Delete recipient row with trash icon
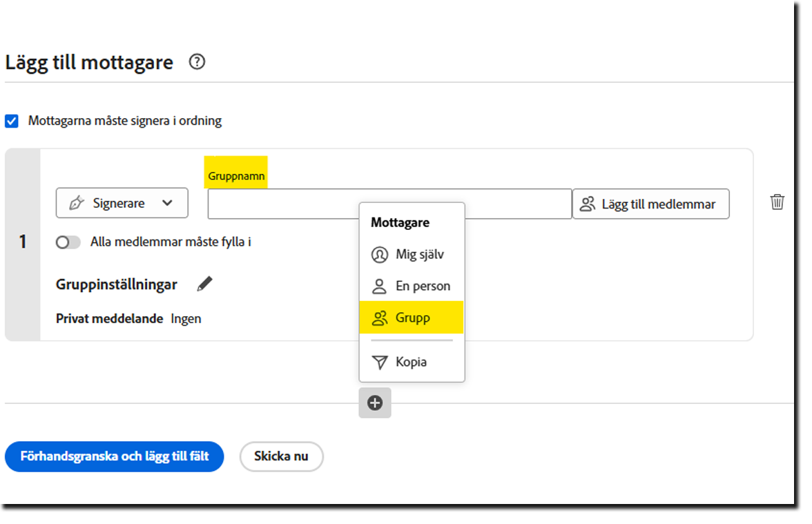812x524 pixels. coord(777,202)
